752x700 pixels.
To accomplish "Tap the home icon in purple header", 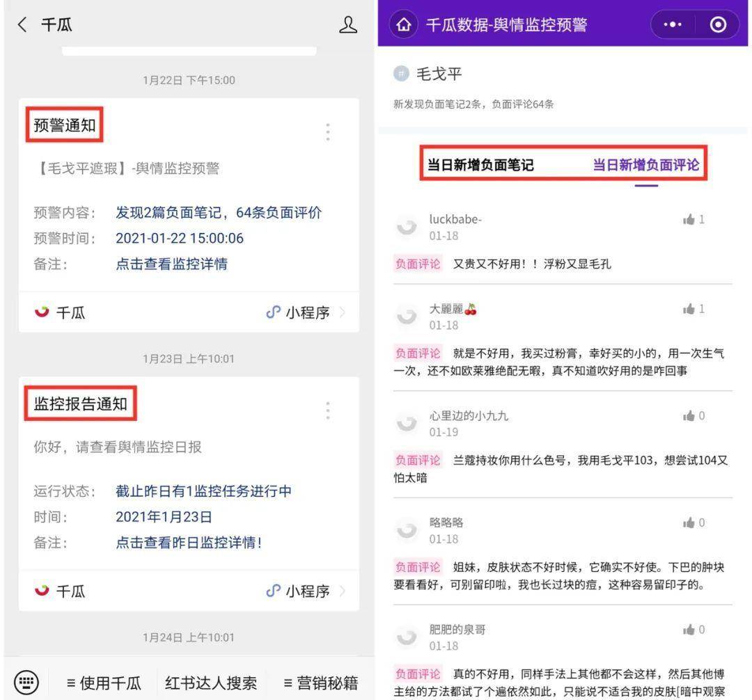I will (x=404, y=24).
